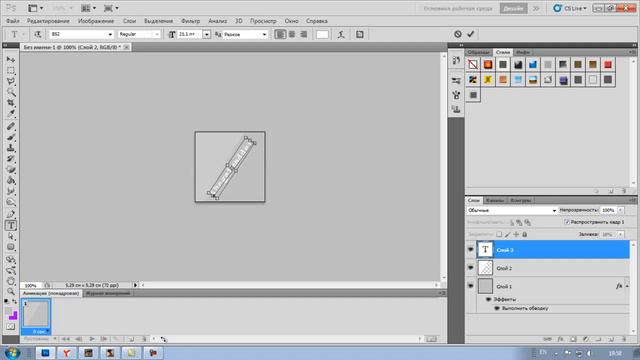
Task: Switch to the Образцы tab
Action: (478, 52)
